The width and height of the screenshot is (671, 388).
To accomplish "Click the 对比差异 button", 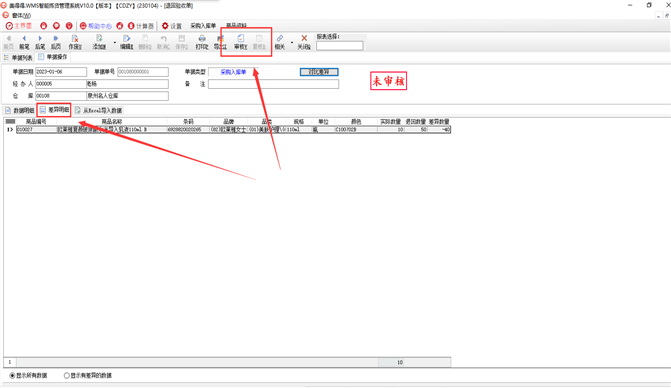I will [319, 72].
